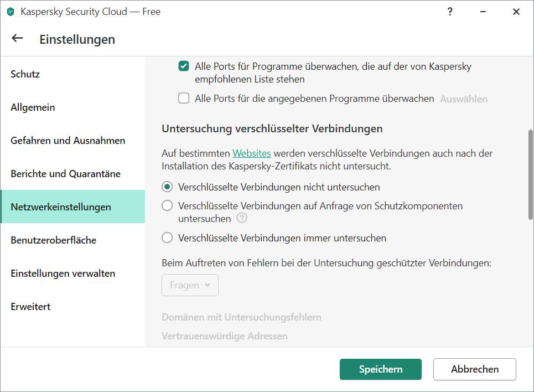Click the Speichern button
The width and height of the screenshot is (534, 392).
pos(381,369)
